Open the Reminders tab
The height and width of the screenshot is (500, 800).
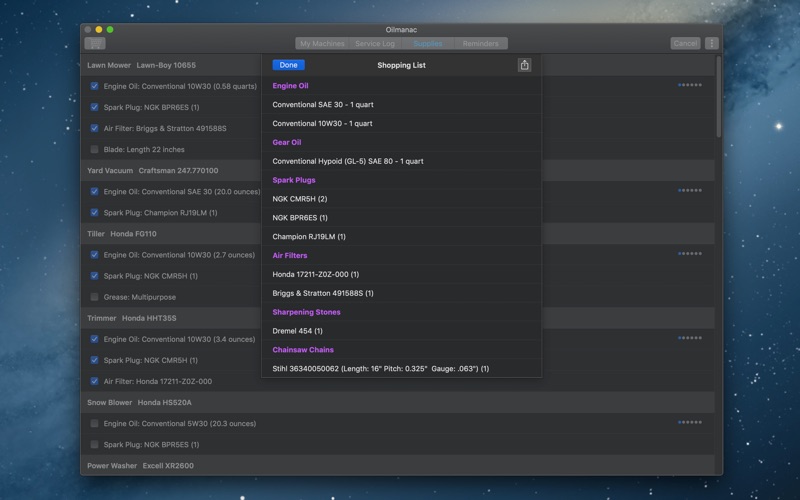pyautogui.click(x=481, y=43)
